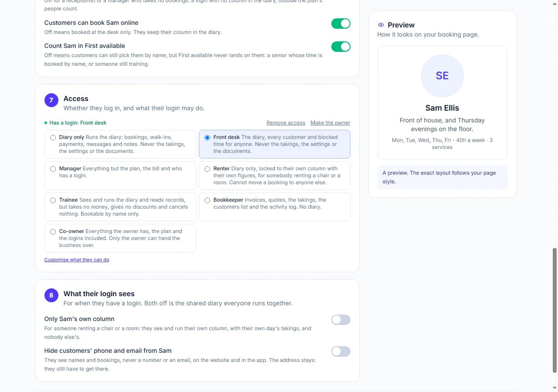Click the Mon, Tue, Wed schedule summary
Image resolution: width=558 pixels, height=392 pixels.
442,144
